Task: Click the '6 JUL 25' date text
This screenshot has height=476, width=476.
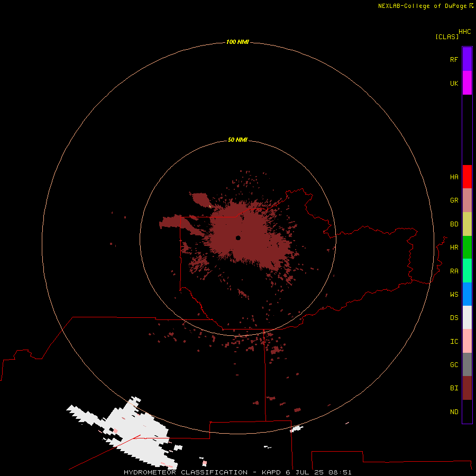Action: [x=305, y=472]
